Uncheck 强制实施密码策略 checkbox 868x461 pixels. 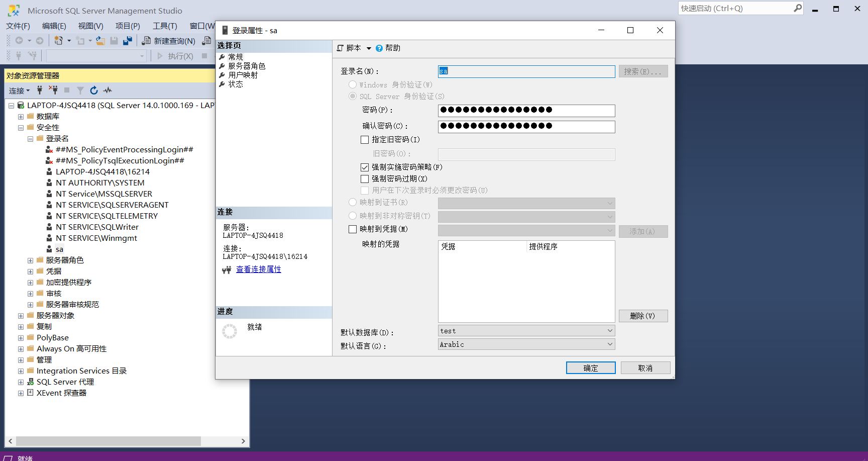pyautogui.click(x=365, y=167)
